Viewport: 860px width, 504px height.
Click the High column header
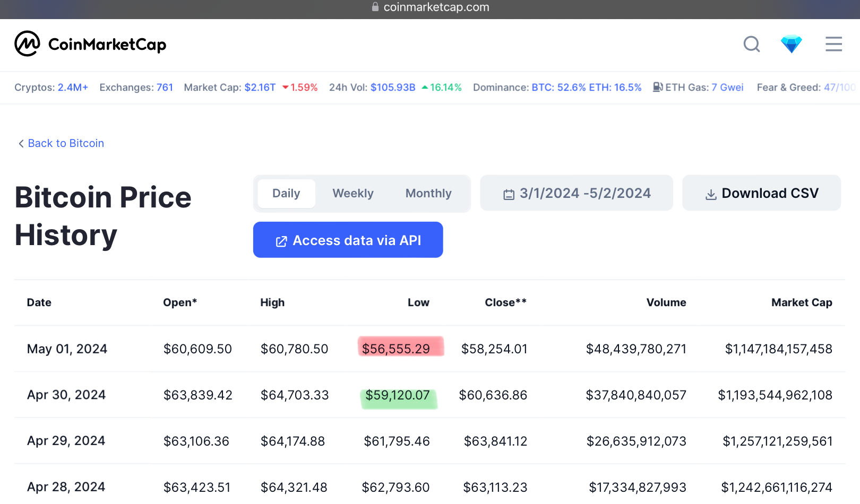click(272, 302)
